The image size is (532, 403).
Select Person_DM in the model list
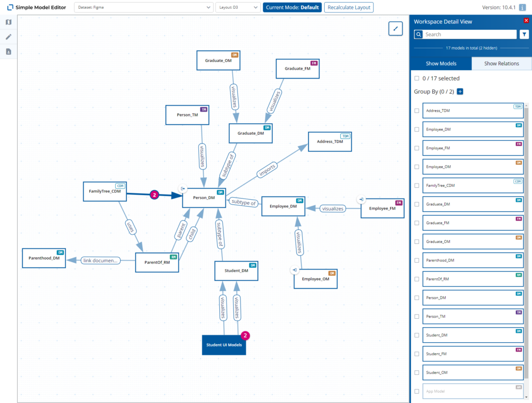473,298
